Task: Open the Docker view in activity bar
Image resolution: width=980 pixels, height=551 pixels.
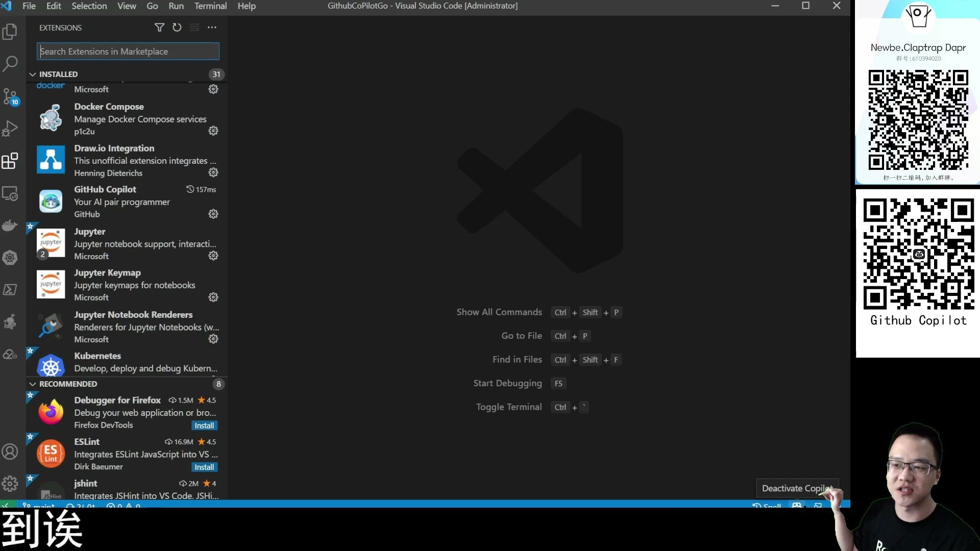Action: (x=10, y=226)
